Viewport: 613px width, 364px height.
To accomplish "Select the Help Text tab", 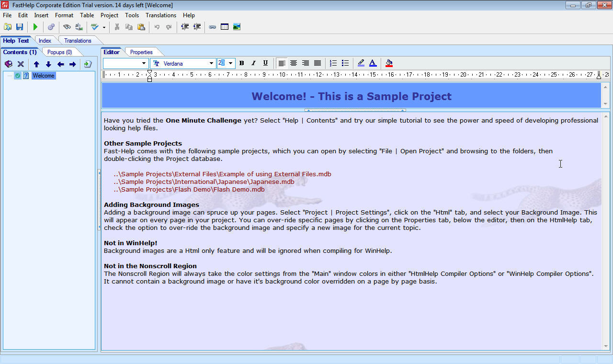I will (x=16, y=41).
